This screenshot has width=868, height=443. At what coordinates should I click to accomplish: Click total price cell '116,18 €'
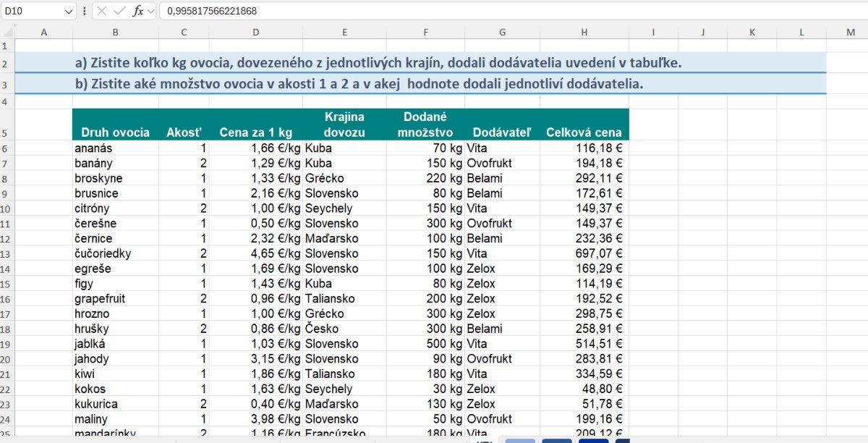[584, 148]
